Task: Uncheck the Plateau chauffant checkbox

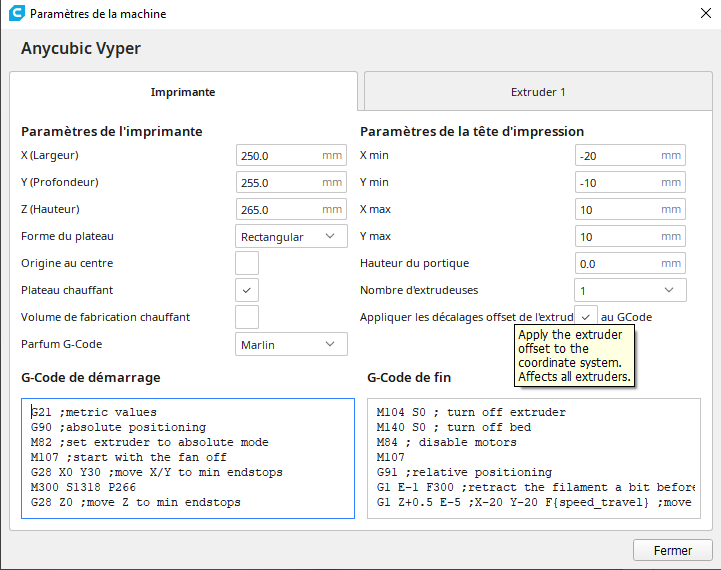Action: point(247,290)
